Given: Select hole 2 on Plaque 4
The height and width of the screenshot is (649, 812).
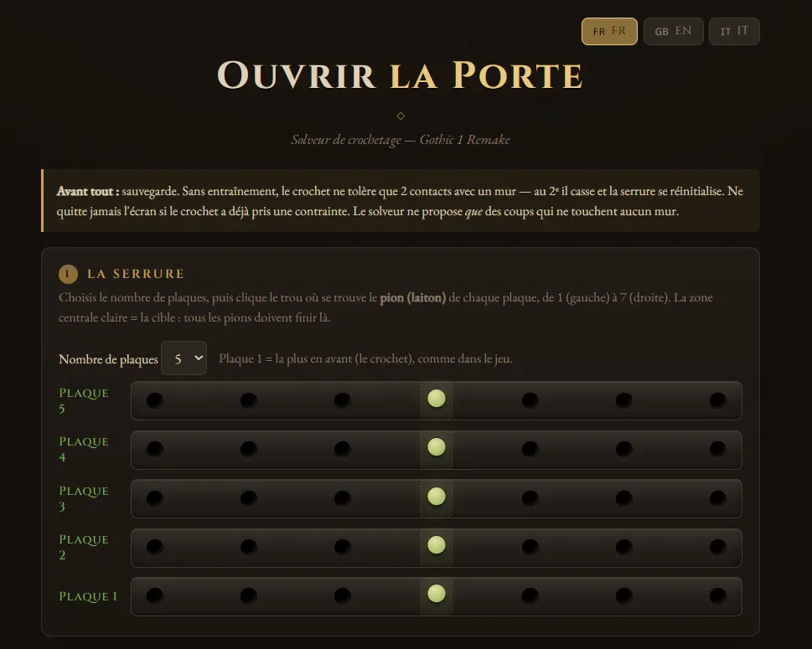Looking at the screenshot, I should click(249, 449).
